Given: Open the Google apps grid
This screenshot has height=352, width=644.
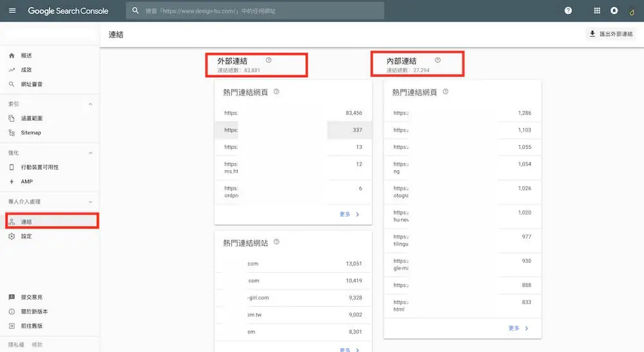Looking at the screenshot, I should point(597,11).
